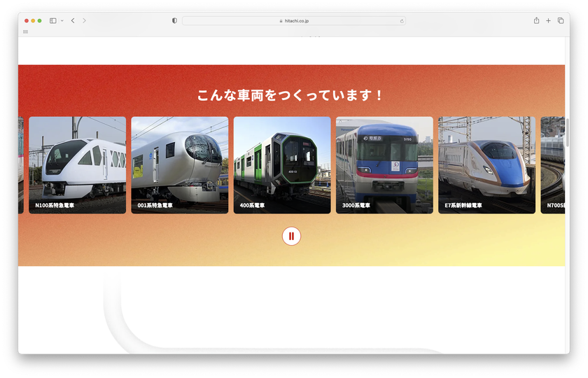588x378 pixels.
Task: Open the 001系特急電車 train card
Action: (180, 165)
